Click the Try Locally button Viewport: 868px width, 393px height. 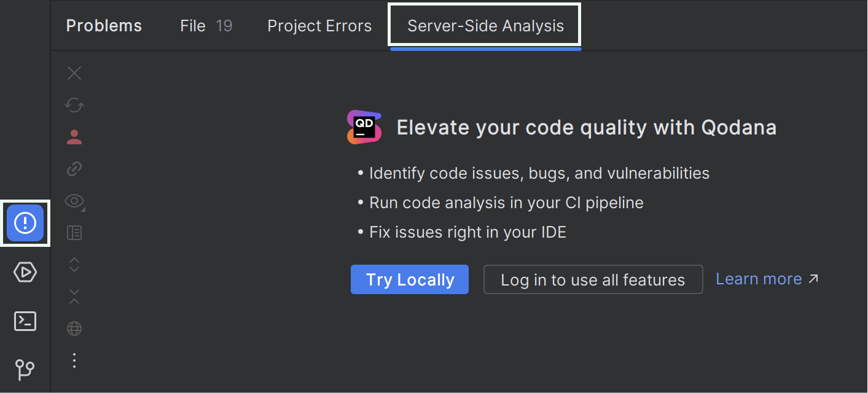point(409,279)
